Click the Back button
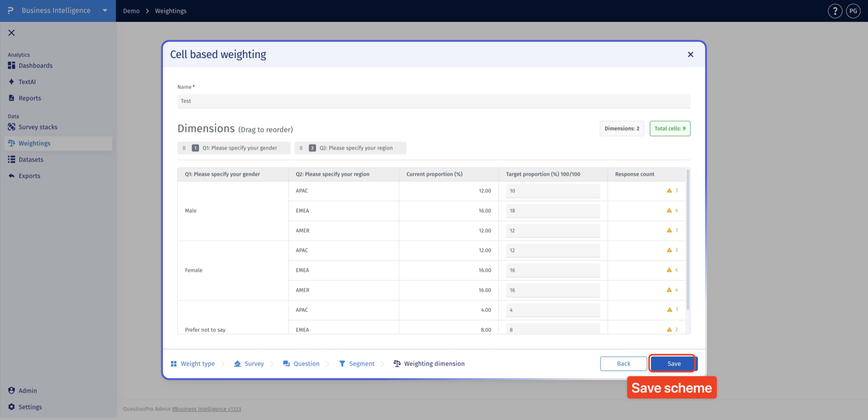Screen dimensions: 868x420 click(x=623, y=364)
